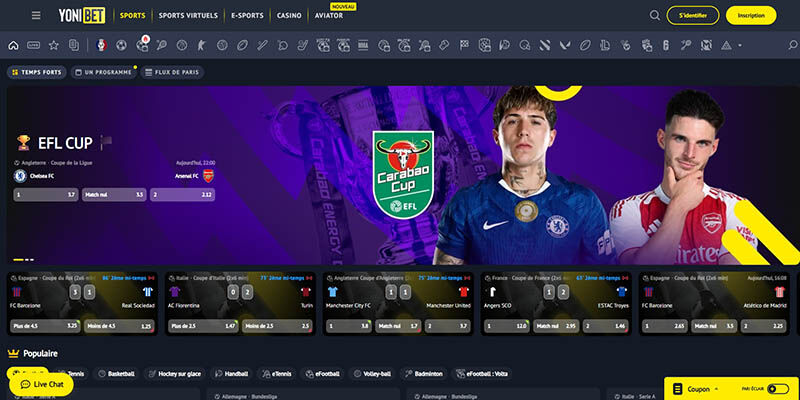Click the Yonibet logo
This screenshot has width=800, height=400.
coord(82,15)
